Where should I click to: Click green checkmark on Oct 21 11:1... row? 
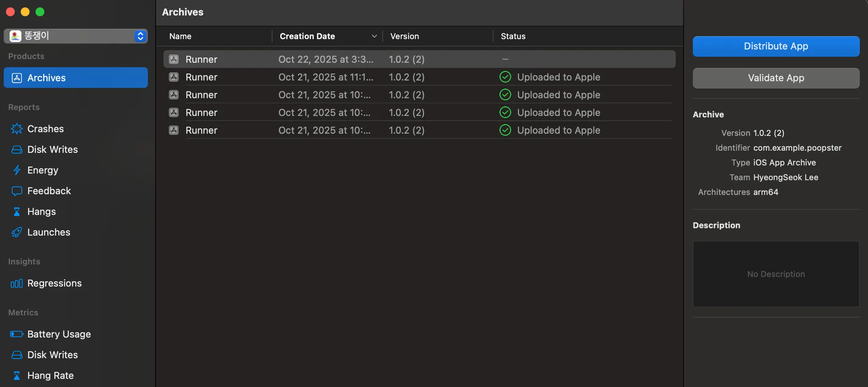(x=505, y=77)
